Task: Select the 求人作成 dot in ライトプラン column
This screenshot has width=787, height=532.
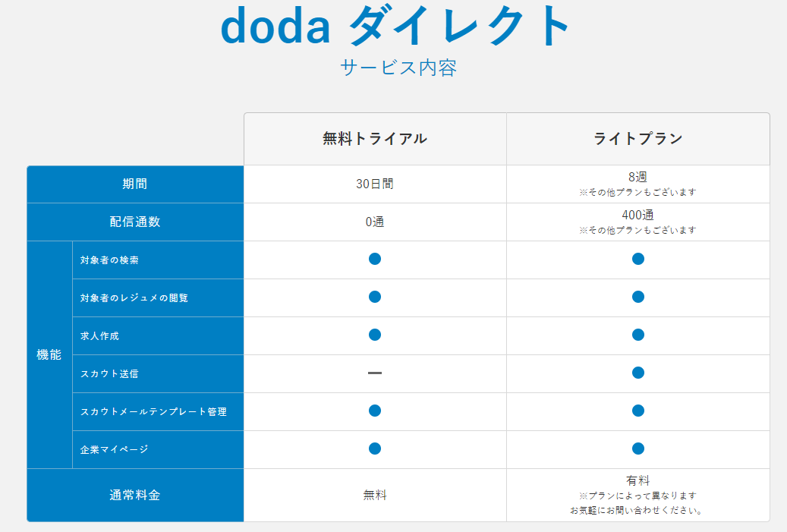Action: 638,335
